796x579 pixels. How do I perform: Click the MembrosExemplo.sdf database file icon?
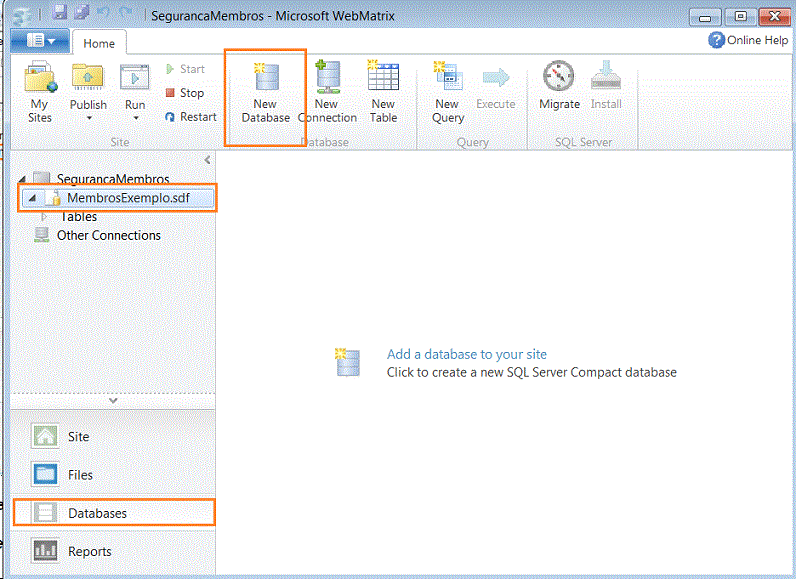(x=54, y=197)
